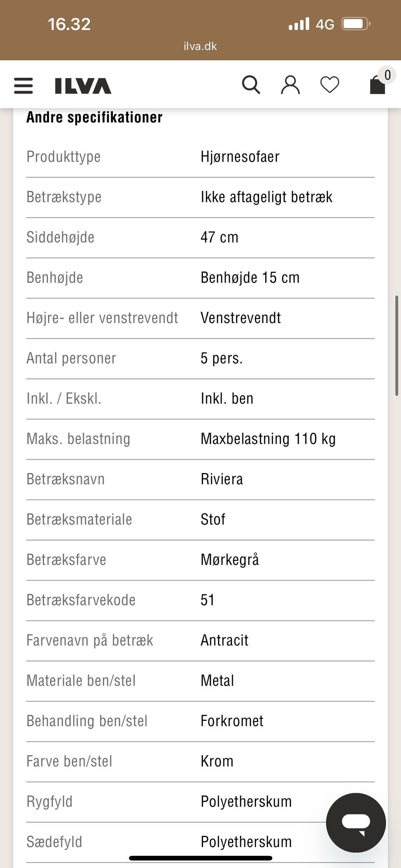The width and height of the screenshot is (401, 868).
Task: Tap the 'Mørkegrå' cover colour value
Action: (230, 560)
